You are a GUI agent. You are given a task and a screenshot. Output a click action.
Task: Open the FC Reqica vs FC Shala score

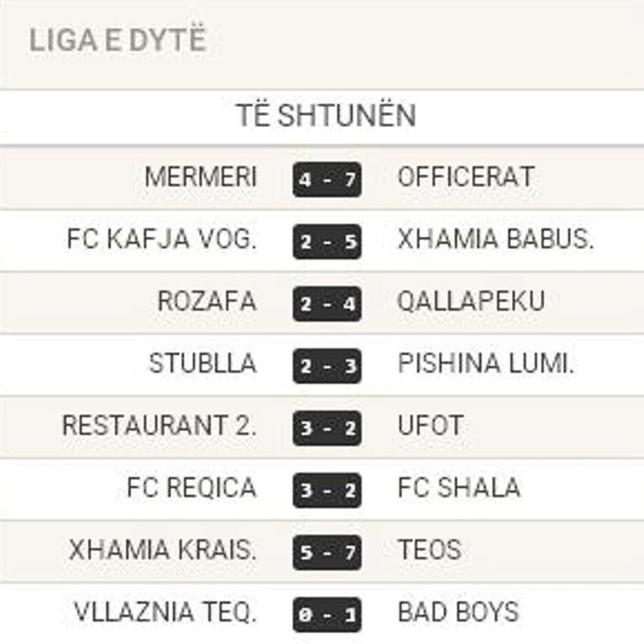327,490
